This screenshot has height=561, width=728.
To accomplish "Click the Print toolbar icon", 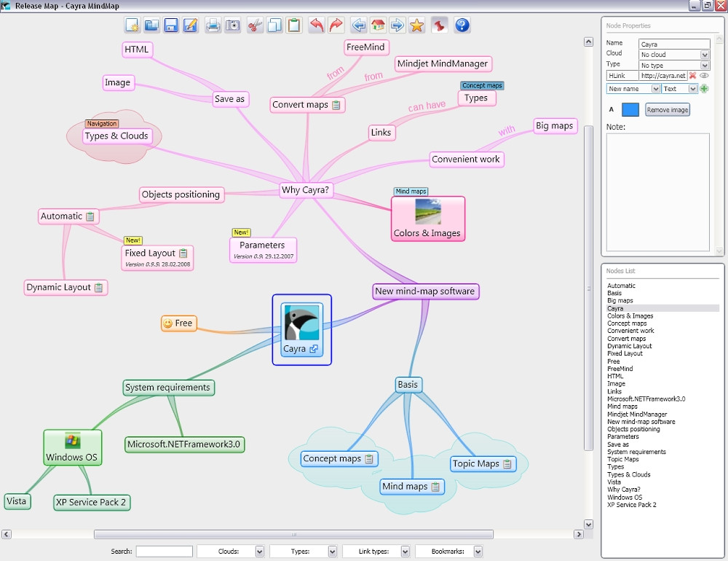I will tap(213, 25).
